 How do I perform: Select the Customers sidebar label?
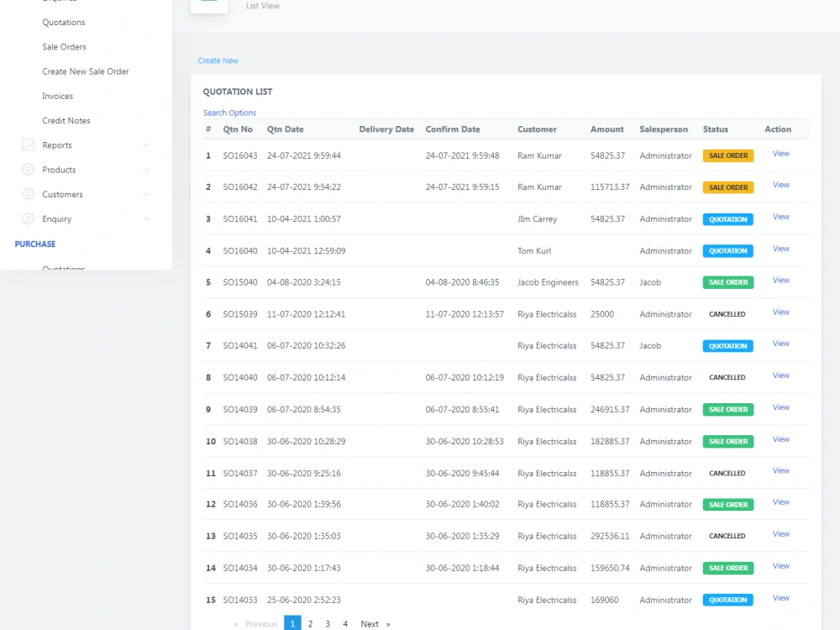63,195
